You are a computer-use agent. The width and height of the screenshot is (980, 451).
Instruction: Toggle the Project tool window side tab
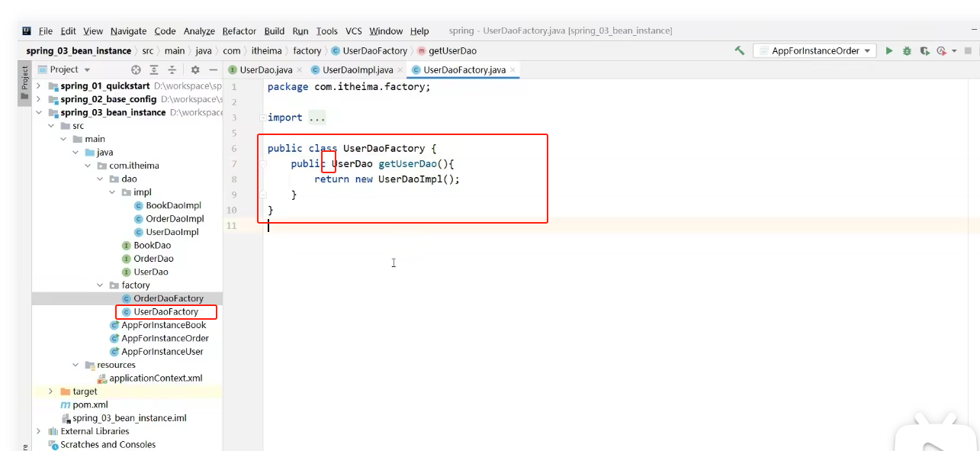click(x=24, y=84)
